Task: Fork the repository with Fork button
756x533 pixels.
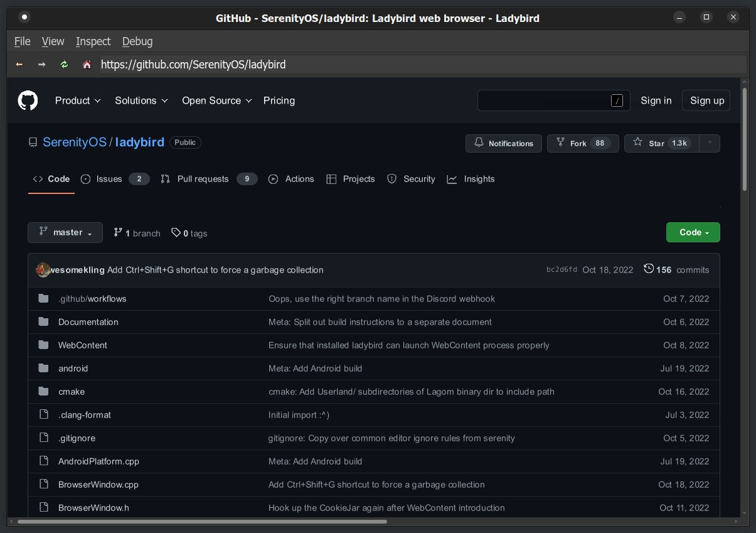Action: [583, 143]
